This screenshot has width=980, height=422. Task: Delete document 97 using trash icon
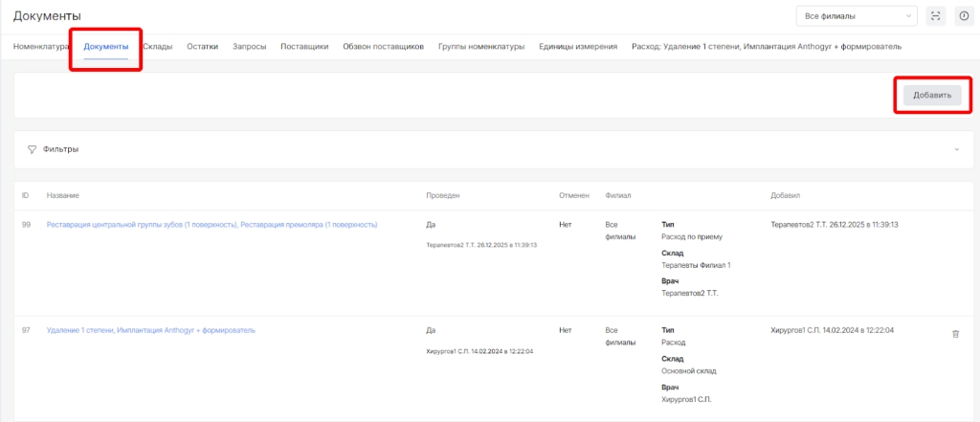[955, 333]
